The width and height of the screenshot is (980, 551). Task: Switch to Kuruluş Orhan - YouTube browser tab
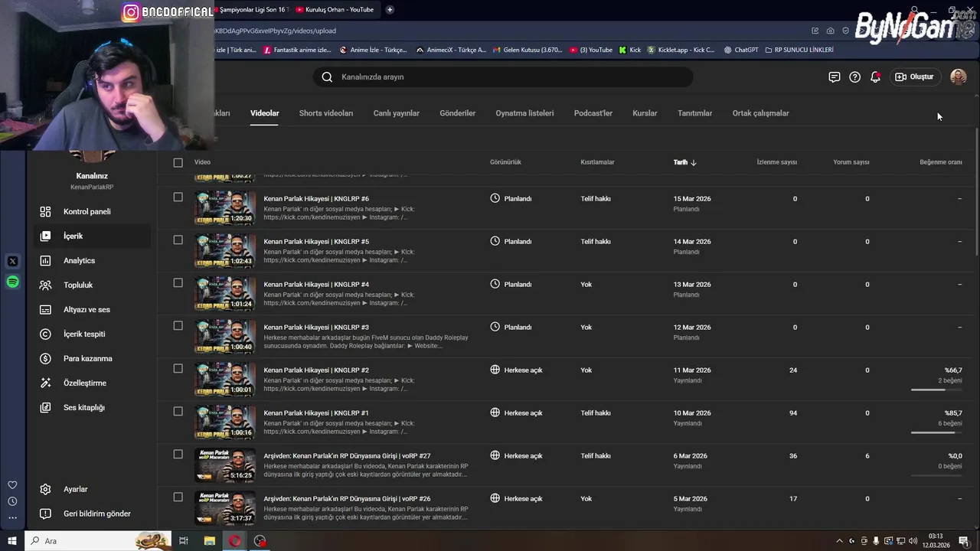click(x=335, y=9)
